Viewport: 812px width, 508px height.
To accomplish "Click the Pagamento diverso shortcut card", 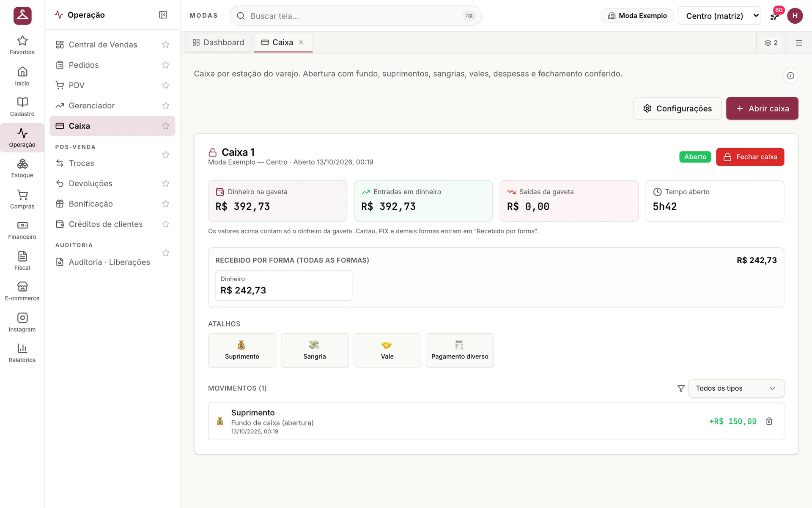I will click(x=460, y=350).
